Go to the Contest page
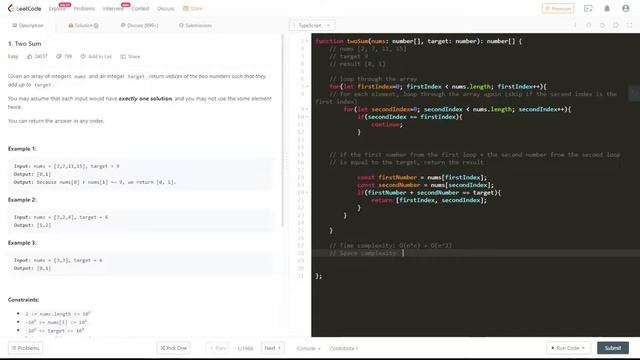 [140, 9]
